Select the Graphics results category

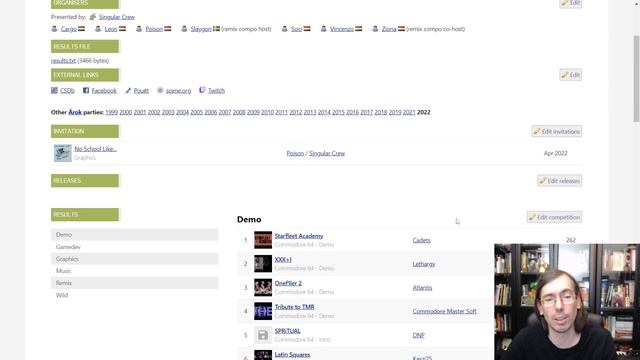[135, 259]
